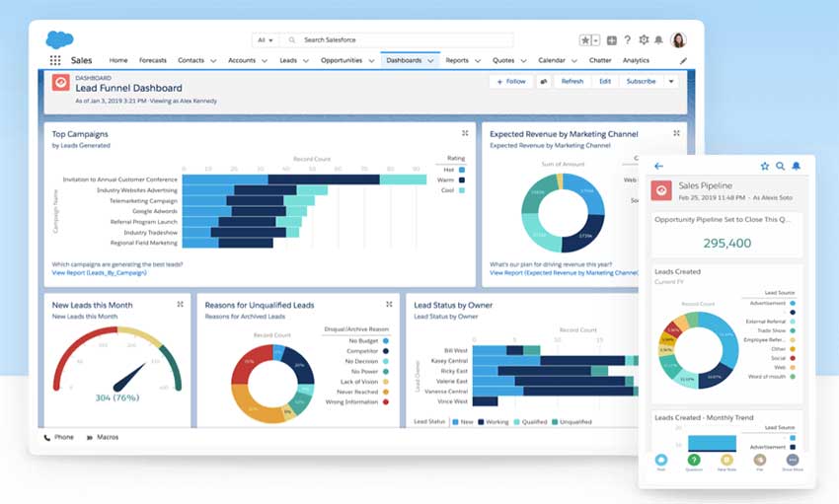Click the Cool rating legend swatch
Image resolution: width=839 pixels, height=504 pixels.
[462, 190]
